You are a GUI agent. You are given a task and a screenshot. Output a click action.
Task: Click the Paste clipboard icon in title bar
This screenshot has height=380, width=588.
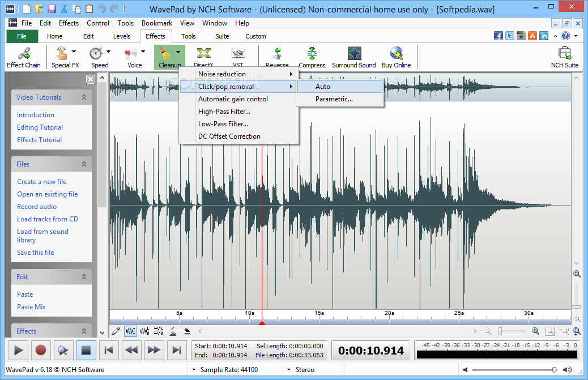pos(90,8)
